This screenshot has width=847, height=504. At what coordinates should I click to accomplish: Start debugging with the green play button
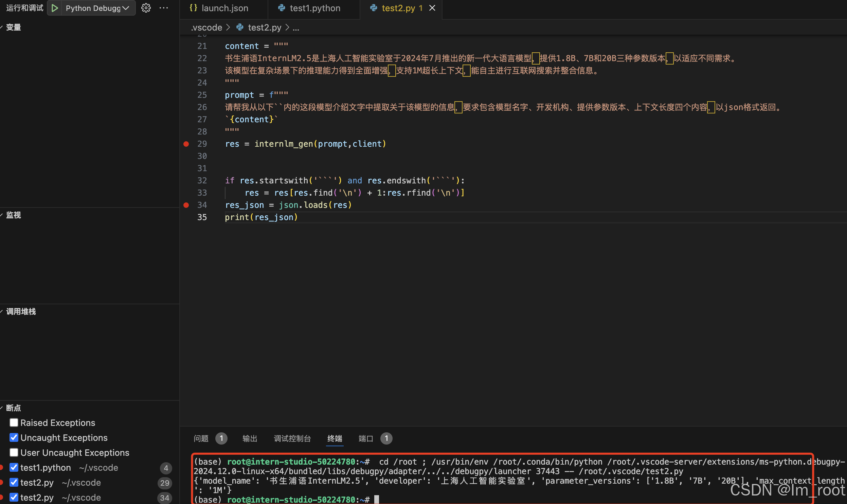55,8
